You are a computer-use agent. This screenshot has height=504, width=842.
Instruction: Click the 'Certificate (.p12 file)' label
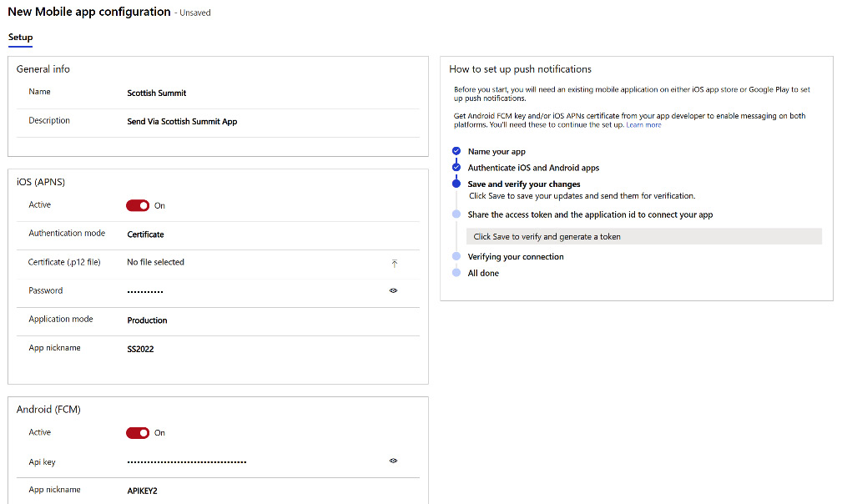coord(64,262)
